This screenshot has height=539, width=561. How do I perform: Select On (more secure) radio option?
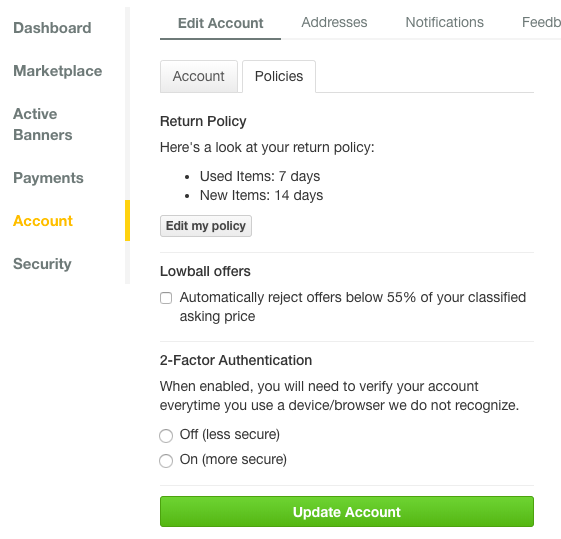[x=166, y=461]
